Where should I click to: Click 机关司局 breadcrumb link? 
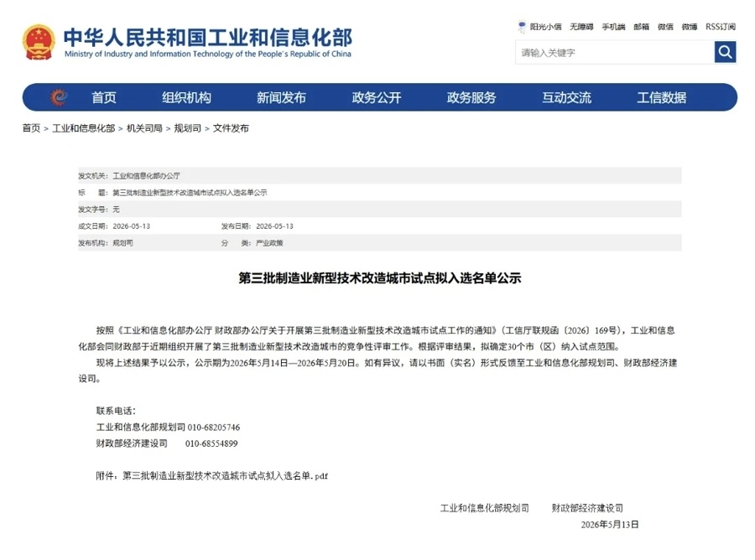[x=144, y=128]
